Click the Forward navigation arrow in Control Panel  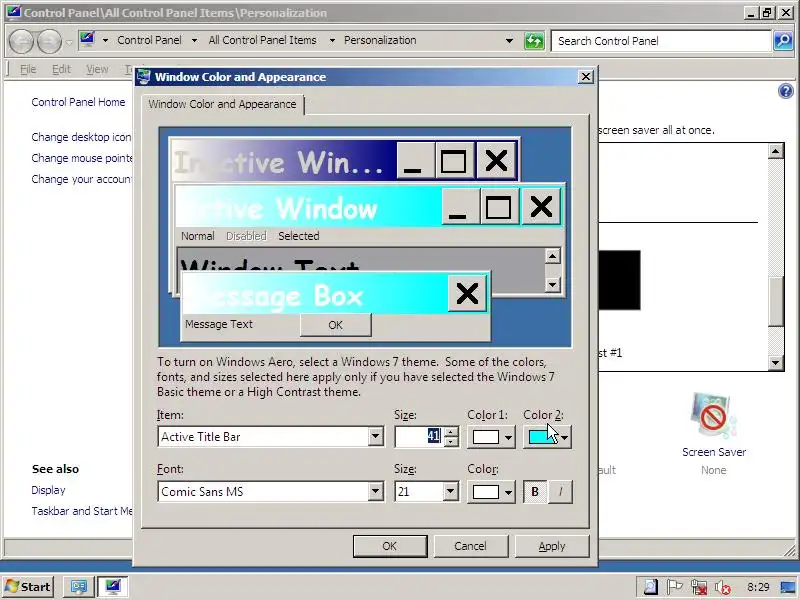coord(49,41)
